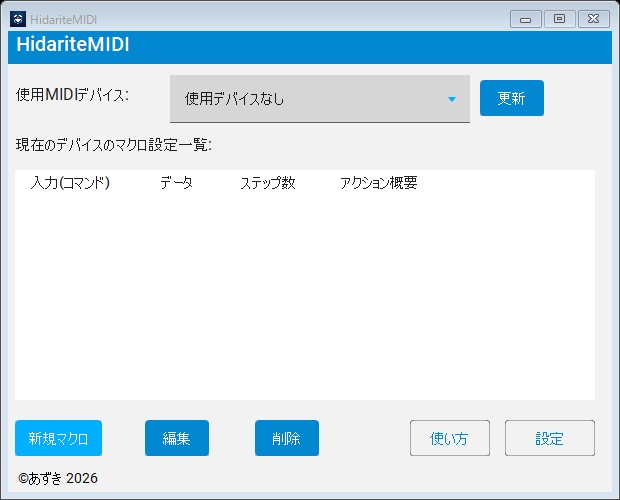This screenshot has width=620, height=500.
Task: Click the 使用MIDIデバイス label
Action: click(x=72, y=95)
